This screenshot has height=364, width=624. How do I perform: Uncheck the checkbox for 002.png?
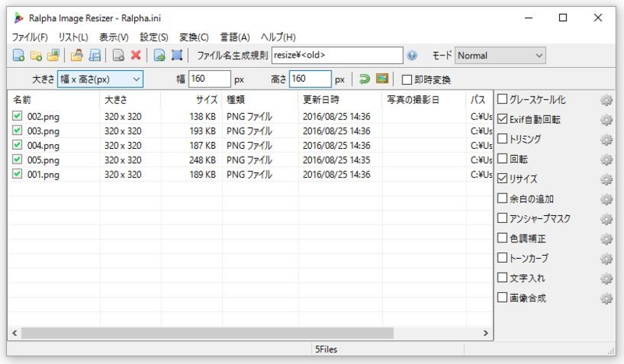coord(16,116)
